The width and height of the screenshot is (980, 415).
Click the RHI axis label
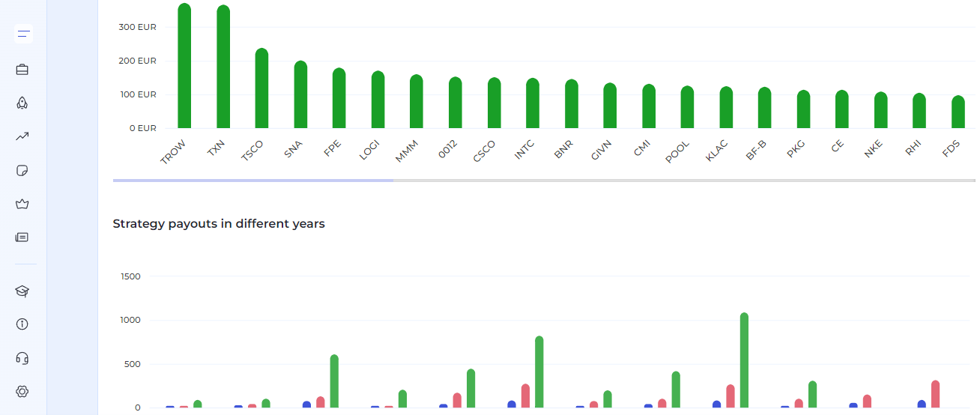coord(913,147)
